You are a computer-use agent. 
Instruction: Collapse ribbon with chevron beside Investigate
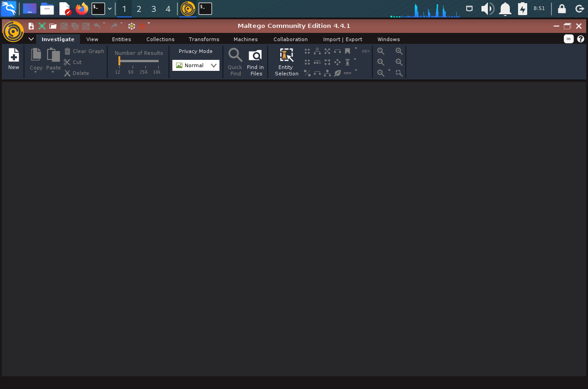click(31, 39)
